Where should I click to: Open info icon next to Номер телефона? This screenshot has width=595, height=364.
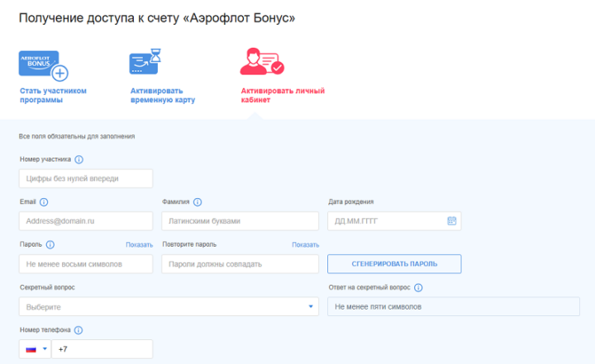tap(79, 330)
